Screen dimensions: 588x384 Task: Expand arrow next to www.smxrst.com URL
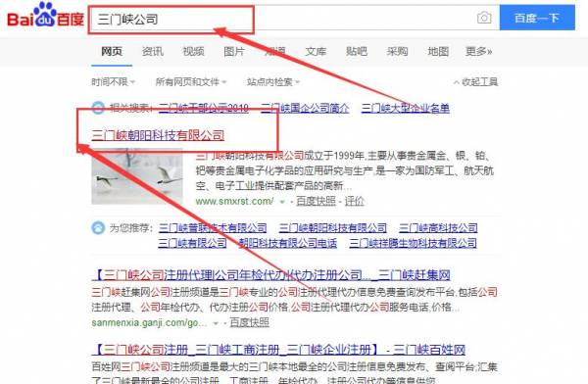pyautogui.click(x=282, y=202)
